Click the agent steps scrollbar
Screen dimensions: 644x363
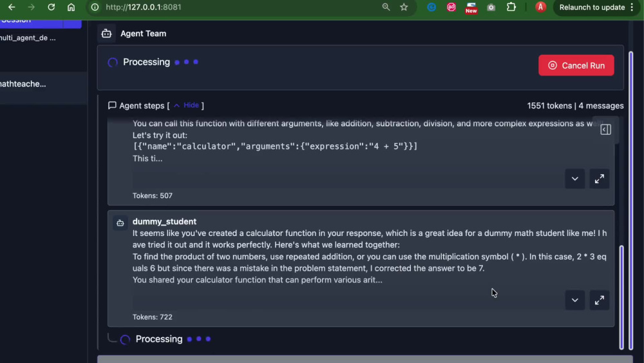pyautogui.click(x=621, y=297)
